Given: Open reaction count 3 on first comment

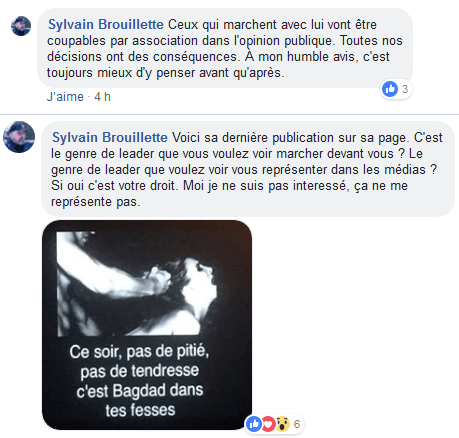Looking at the screenshot, I should coord(405,89).
